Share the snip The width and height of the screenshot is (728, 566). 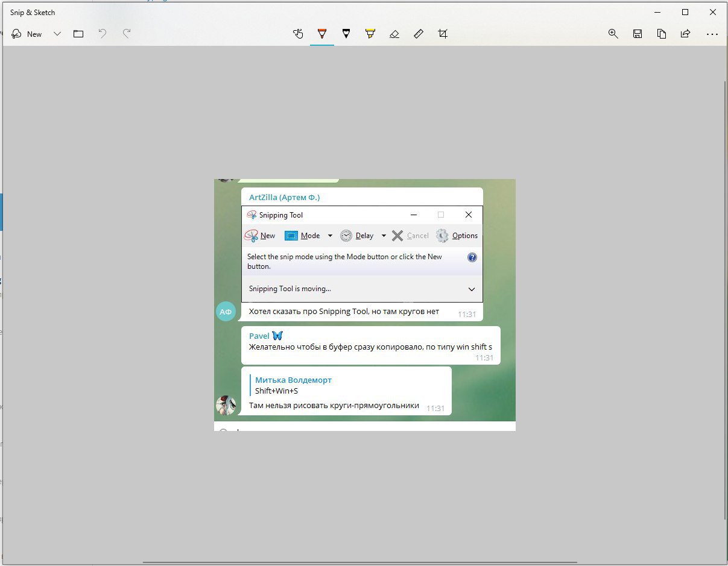pyautogui.click(x=686, y=34)
